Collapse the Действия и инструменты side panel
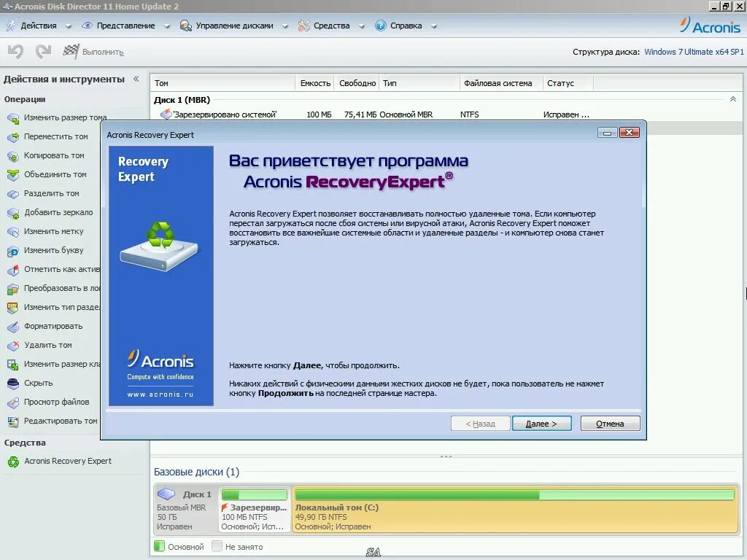The height and width of the screenshot is (560, 747). [136, 79]
